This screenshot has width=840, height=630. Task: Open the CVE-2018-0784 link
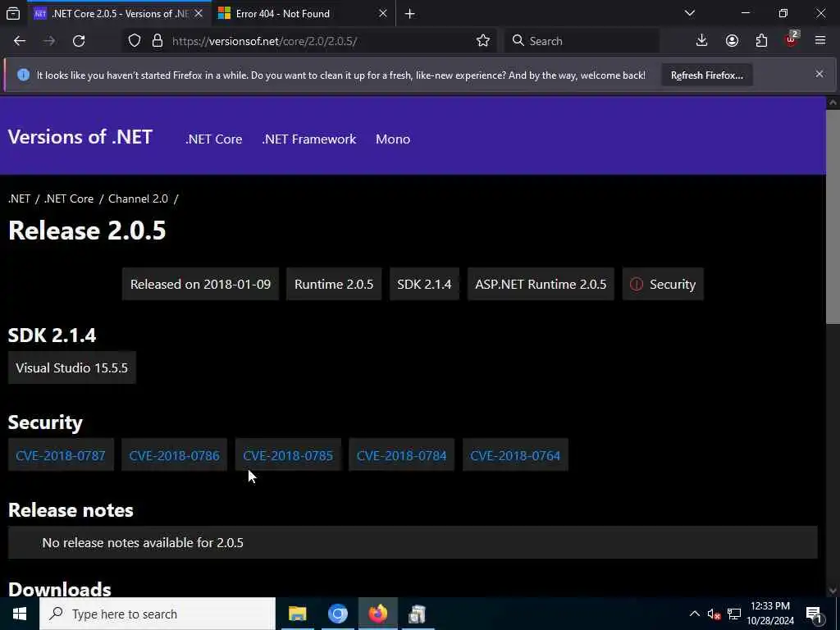[401, 455]
